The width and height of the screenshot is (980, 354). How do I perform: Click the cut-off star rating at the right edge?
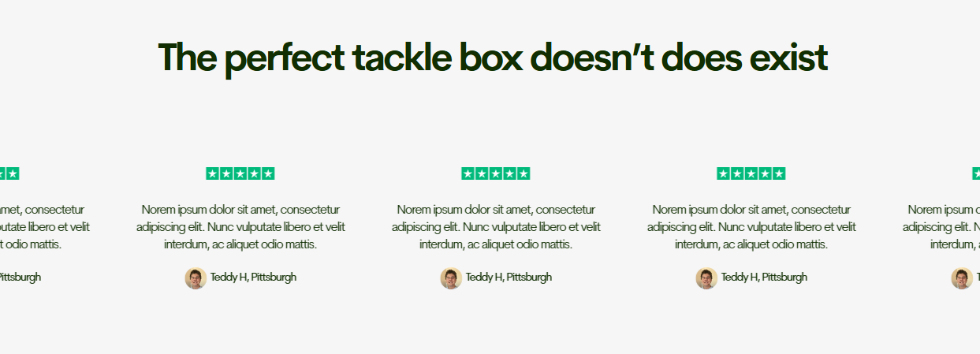tap(976, 173)
